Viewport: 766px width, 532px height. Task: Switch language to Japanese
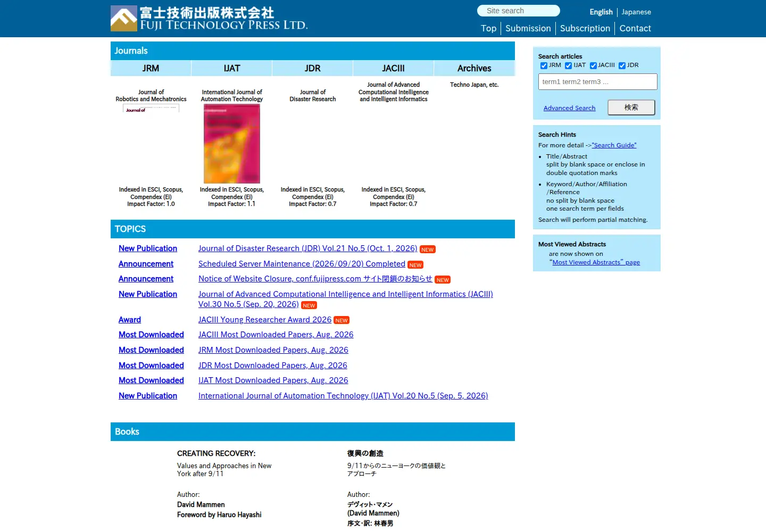pos(636,12)
